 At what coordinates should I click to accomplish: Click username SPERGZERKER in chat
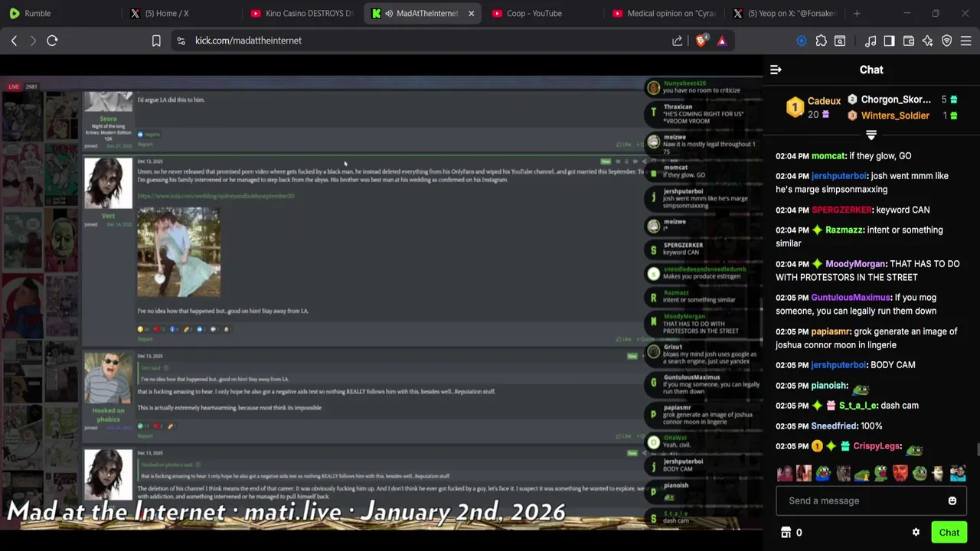841,210
